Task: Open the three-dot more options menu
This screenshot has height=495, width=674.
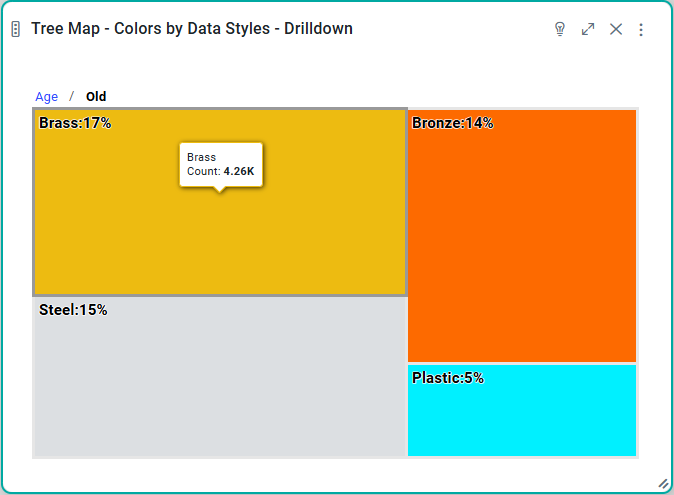Action: tap(641, 29)
